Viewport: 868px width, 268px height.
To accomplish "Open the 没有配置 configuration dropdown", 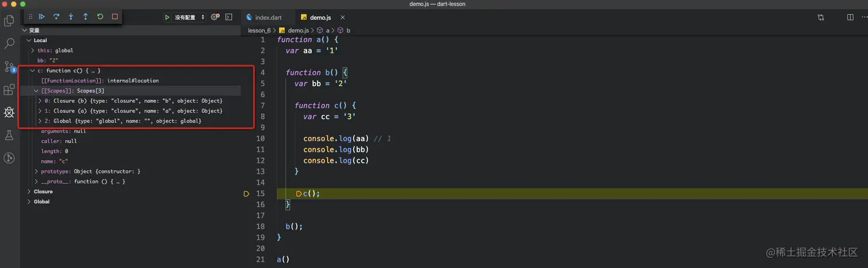I will (x=189, y=17).
